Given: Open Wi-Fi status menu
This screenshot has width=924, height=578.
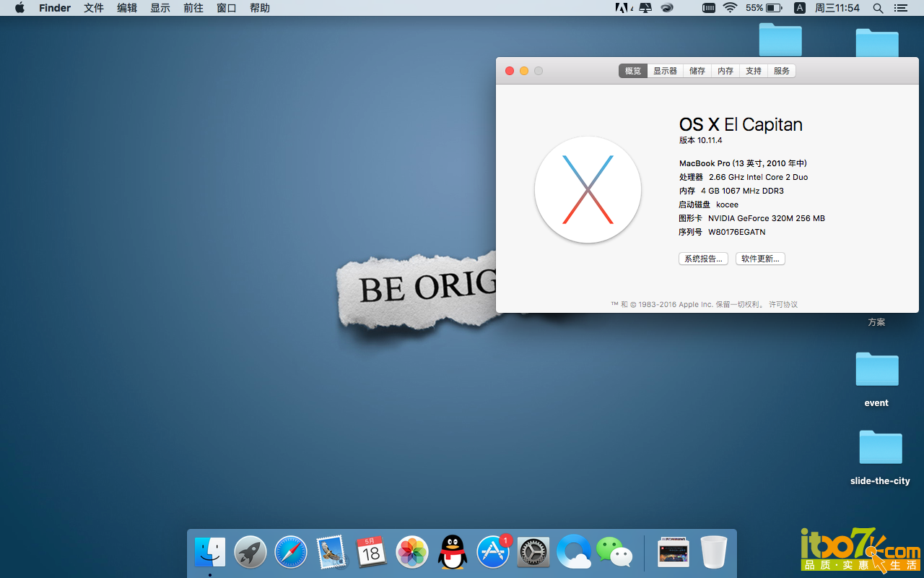Looking at the screenshot, I should click(730, 8).
